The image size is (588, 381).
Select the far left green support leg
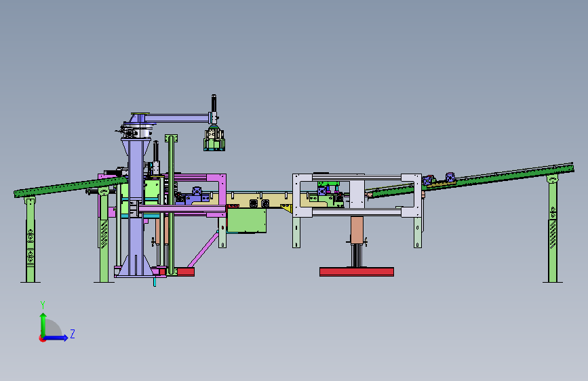point(31,239)
